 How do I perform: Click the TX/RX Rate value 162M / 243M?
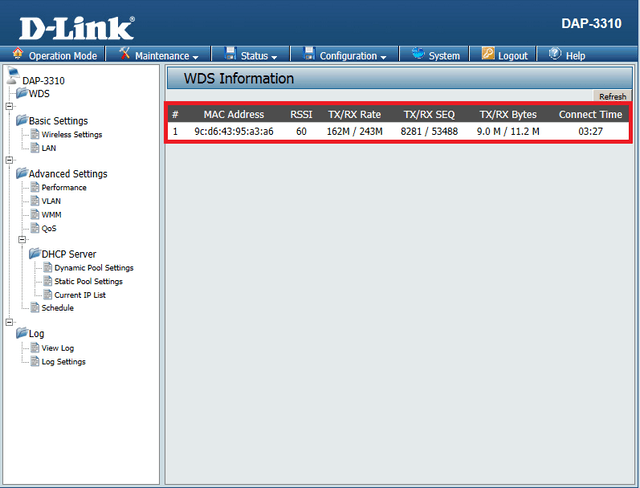click(354, 131)
